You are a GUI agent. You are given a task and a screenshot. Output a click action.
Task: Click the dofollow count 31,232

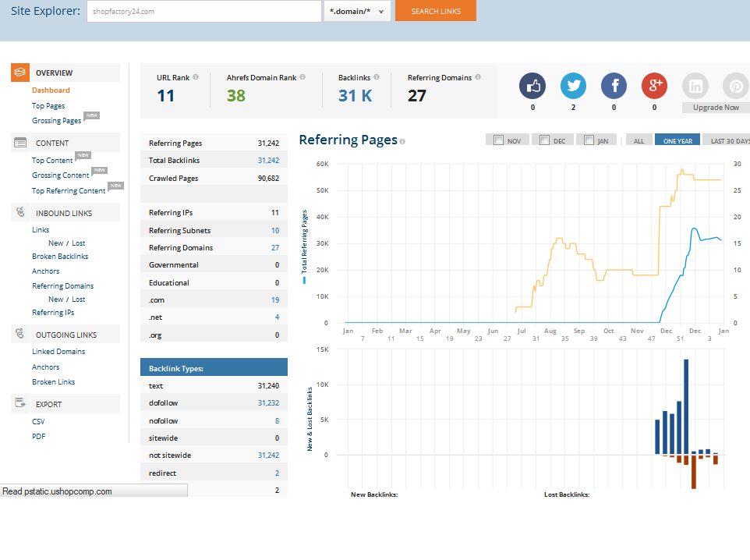tap(268, 403)
